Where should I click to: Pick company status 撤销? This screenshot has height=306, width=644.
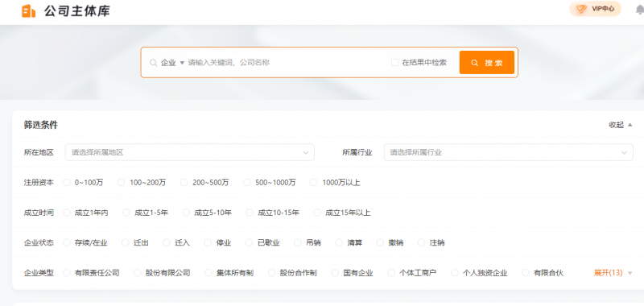tap(380, 242)
